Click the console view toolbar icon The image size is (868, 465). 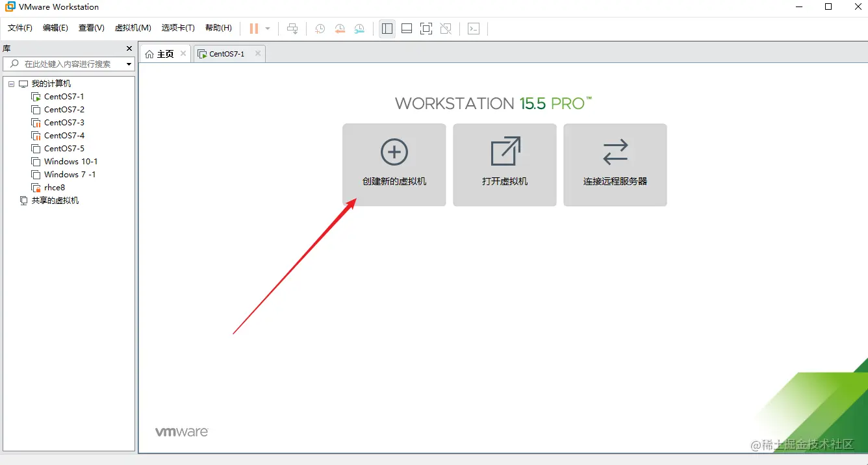(x=474, y=29)
